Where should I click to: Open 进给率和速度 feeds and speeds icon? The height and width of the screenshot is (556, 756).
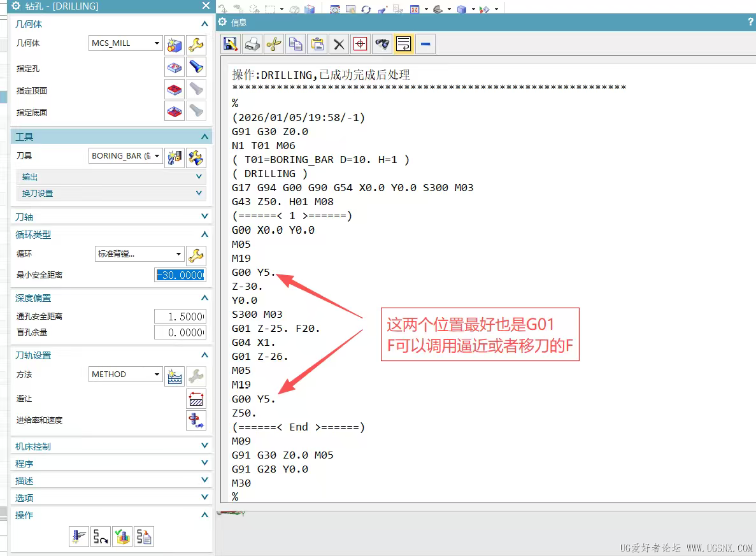(x=196, y=420)
